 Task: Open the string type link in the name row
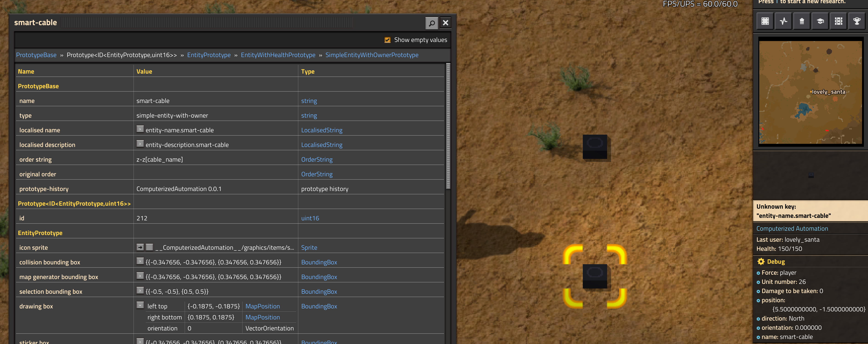[309, 101]
